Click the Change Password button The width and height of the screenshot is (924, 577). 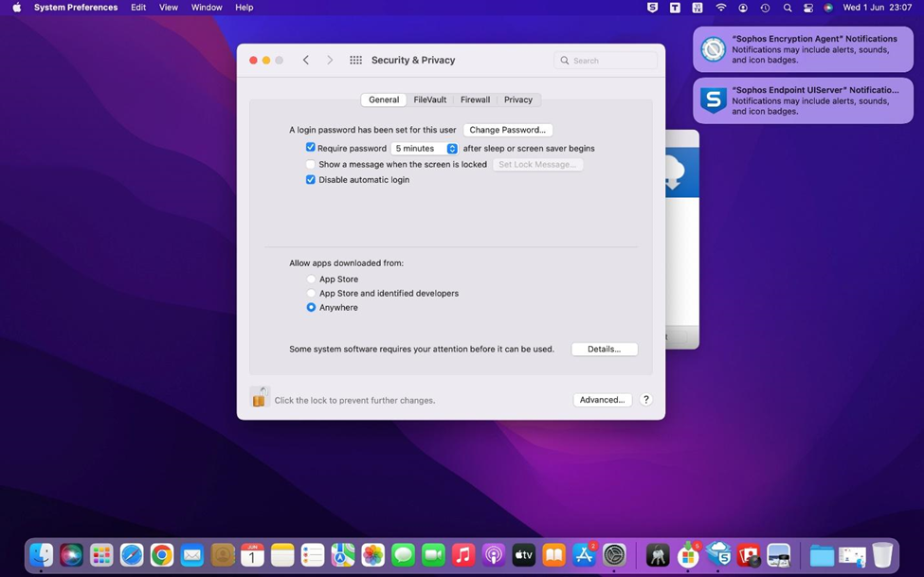[507, 130]
